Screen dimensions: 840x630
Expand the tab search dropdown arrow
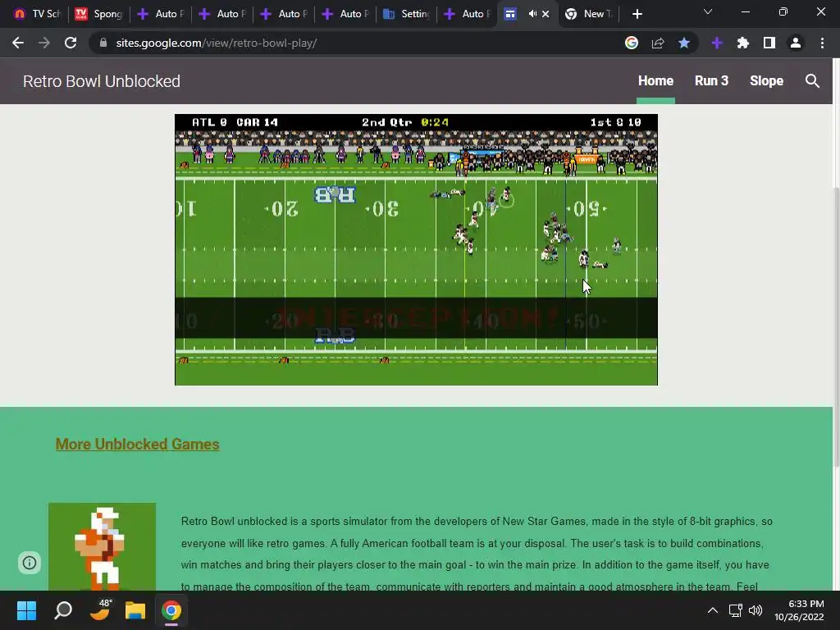pyautogui.click(x=708, y=11)
